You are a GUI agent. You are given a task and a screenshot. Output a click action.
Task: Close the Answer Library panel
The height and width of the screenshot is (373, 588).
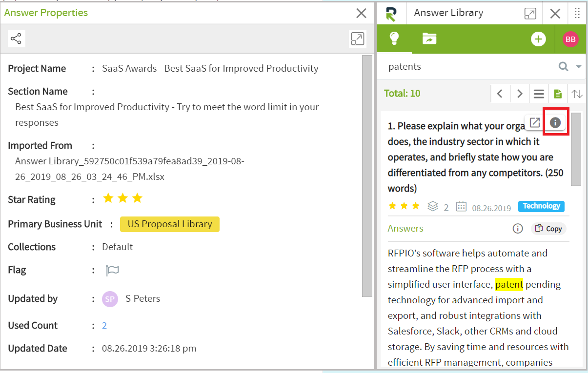[555, 13]
